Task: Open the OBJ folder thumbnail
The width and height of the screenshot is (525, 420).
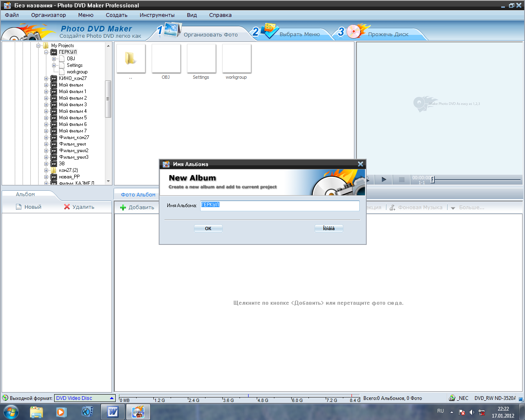Action: pos(166,59)
